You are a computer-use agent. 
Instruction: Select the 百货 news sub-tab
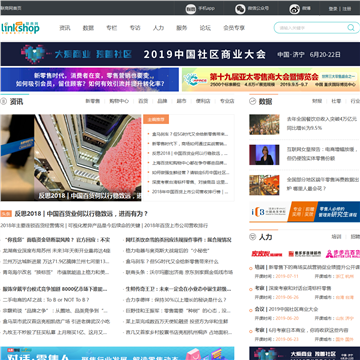click(143, 101)
